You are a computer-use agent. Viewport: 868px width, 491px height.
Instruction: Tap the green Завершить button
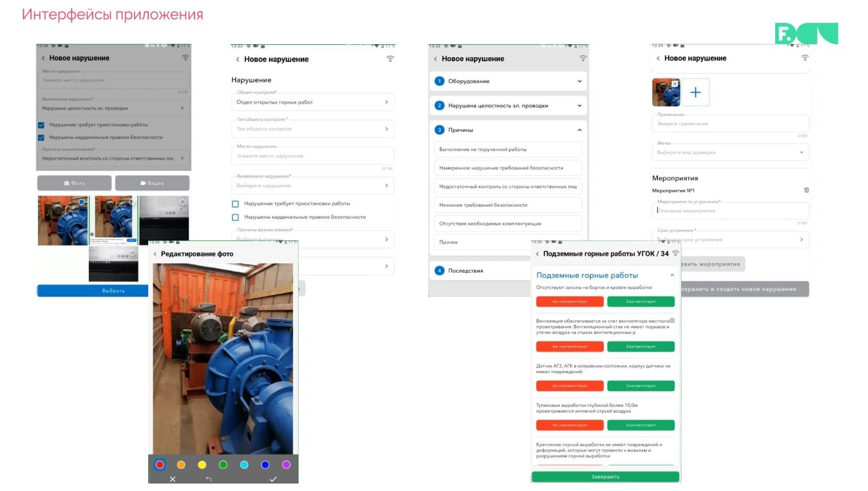click(x=605, y=477)
